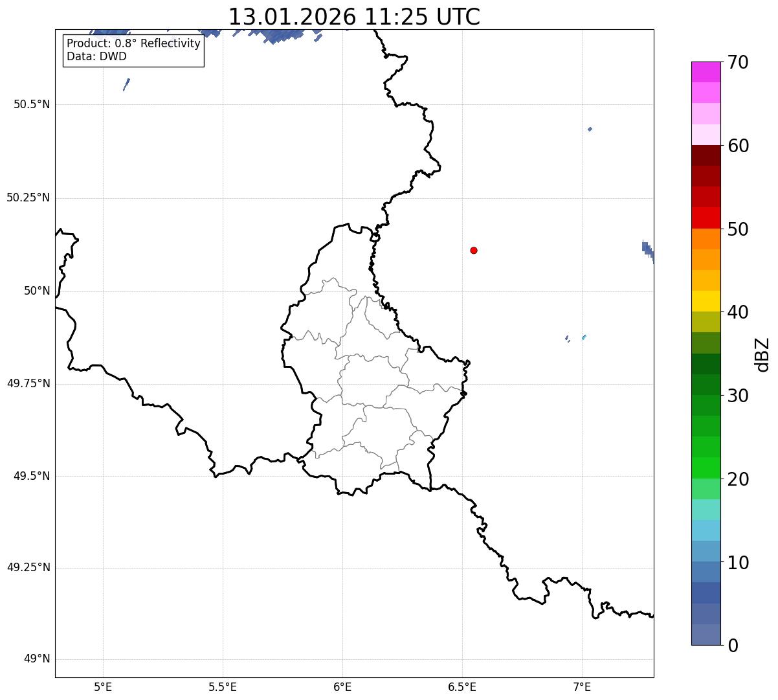Click the 5.5°E longitude tick label
Image resolution: width=778 pixels, height=700 pixels.
[223, 686]
